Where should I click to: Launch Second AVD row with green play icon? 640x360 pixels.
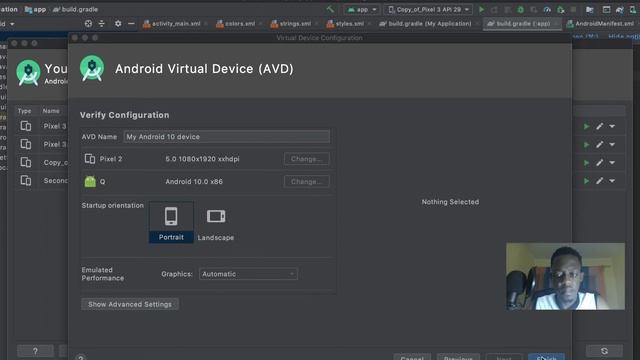[x=587, y=181]
